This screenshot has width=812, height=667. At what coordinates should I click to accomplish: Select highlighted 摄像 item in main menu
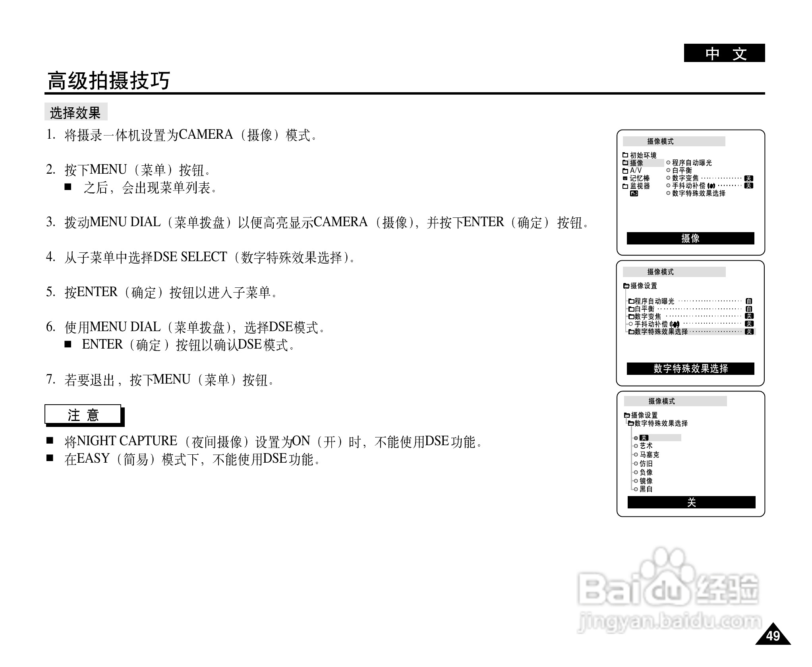coord(637,163)
